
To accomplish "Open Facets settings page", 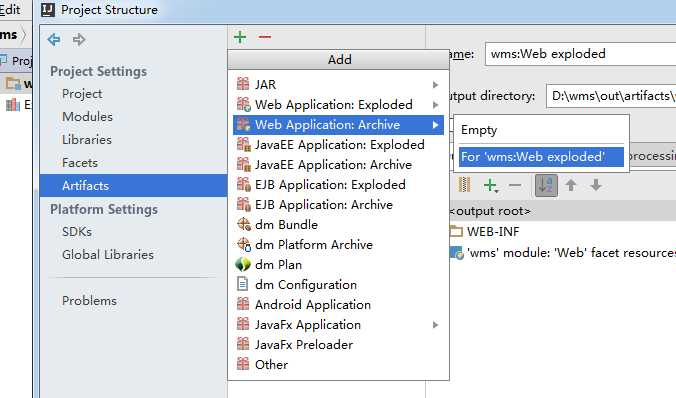I will (x=80, y=163).
